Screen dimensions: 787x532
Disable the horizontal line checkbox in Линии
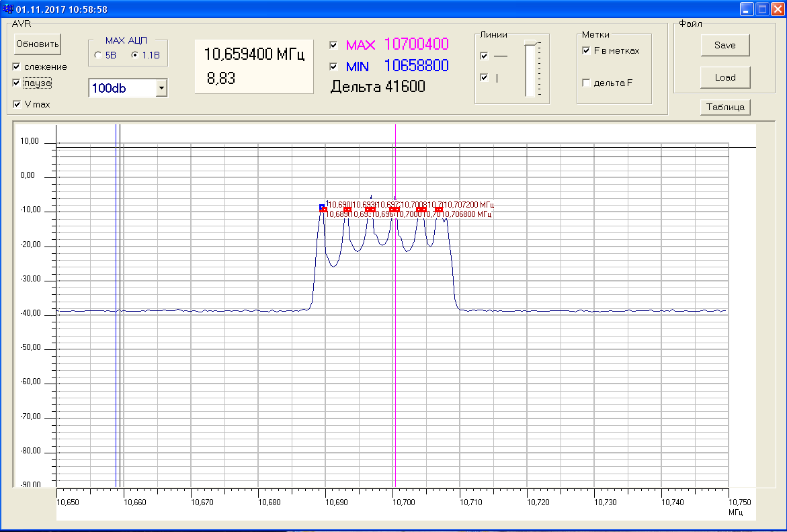coord(484,56)
